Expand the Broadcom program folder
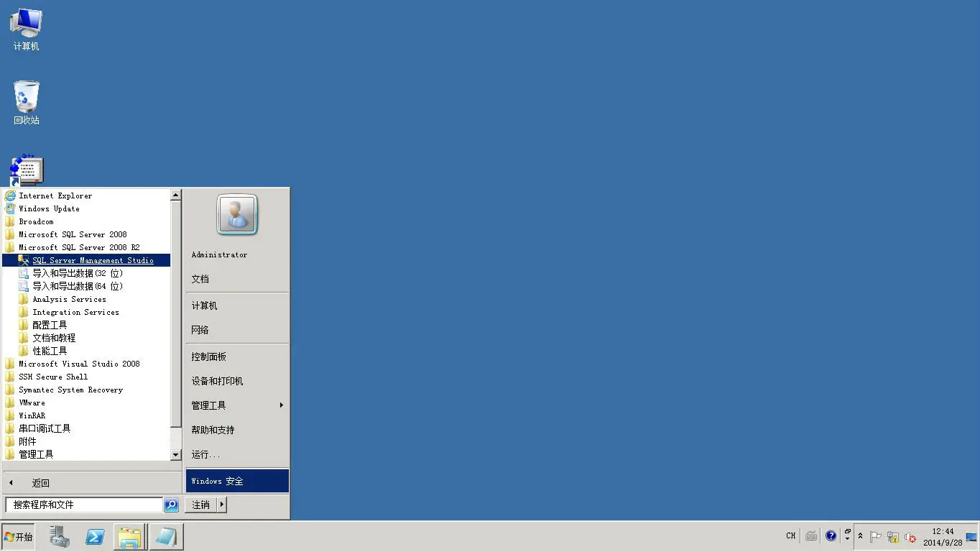The image size is (980, 552). (86, 221)
